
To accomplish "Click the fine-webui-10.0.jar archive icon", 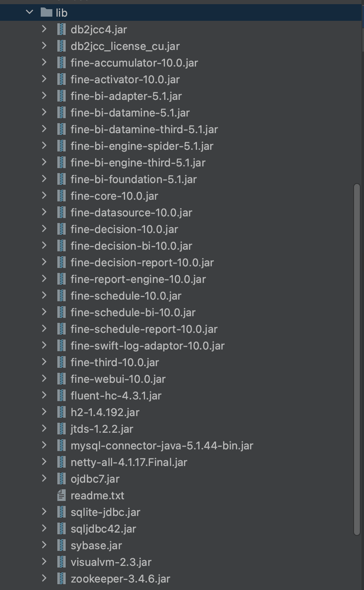I will pos(61,379).
